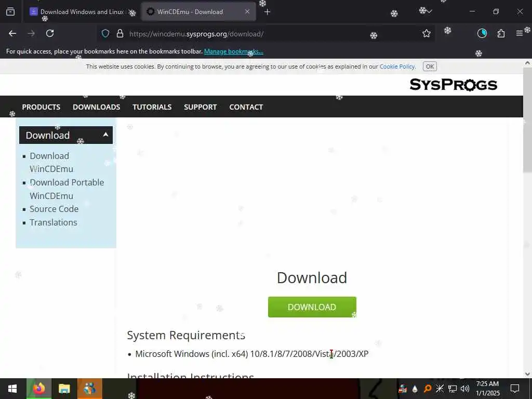Screen dimensions: 532x399
Task: Open Download WinCDEmu sidebar link
Action: pyautogui.click(x=51, y=163)
